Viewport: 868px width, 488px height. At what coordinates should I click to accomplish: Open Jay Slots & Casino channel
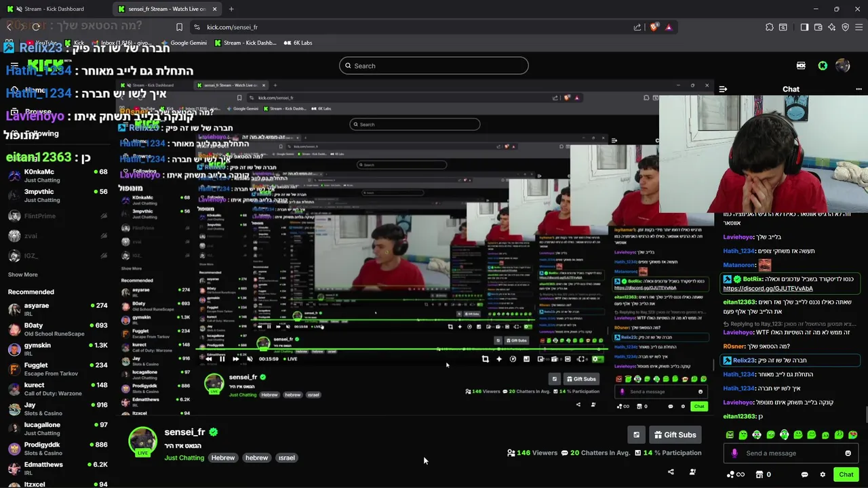(58, 409)
